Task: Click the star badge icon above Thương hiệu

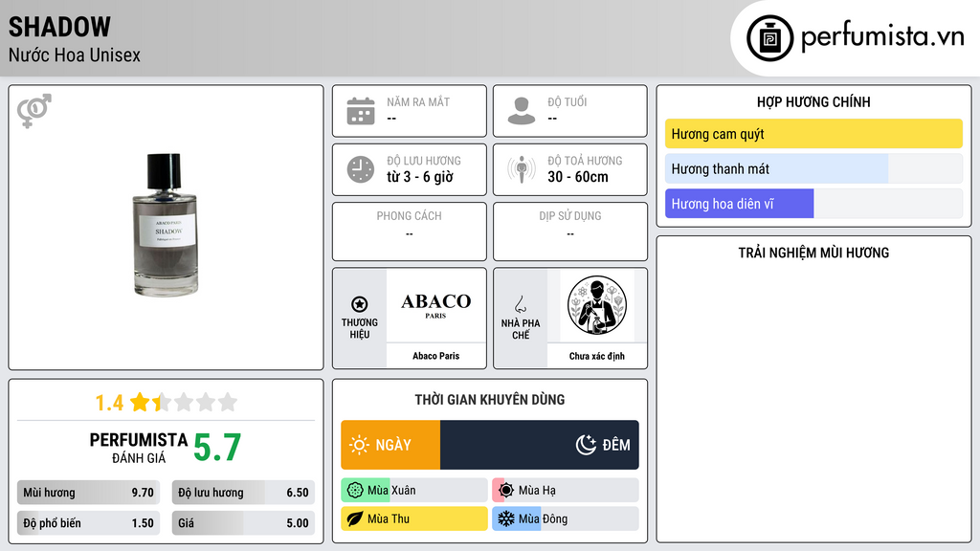Action: 360,304
